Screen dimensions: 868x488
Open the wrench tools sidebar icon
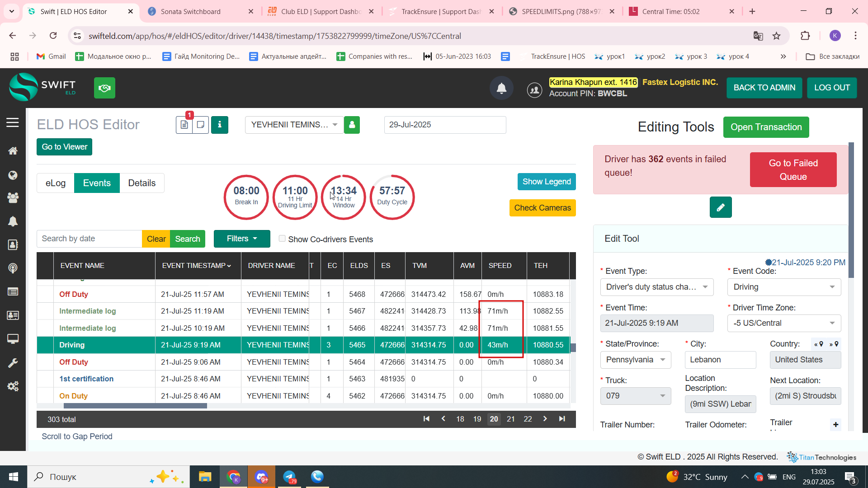13,363
